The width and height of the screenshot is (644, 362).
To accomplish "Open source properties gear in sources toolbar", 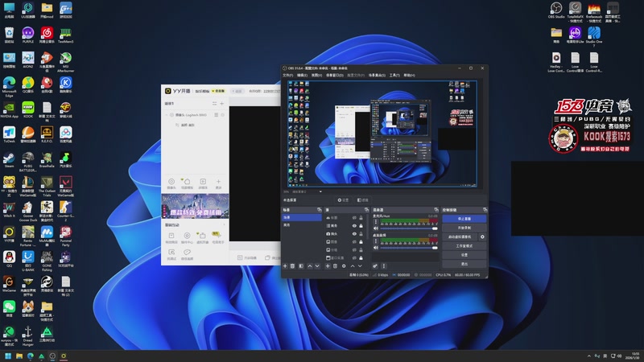I will (x=344, y=266).
